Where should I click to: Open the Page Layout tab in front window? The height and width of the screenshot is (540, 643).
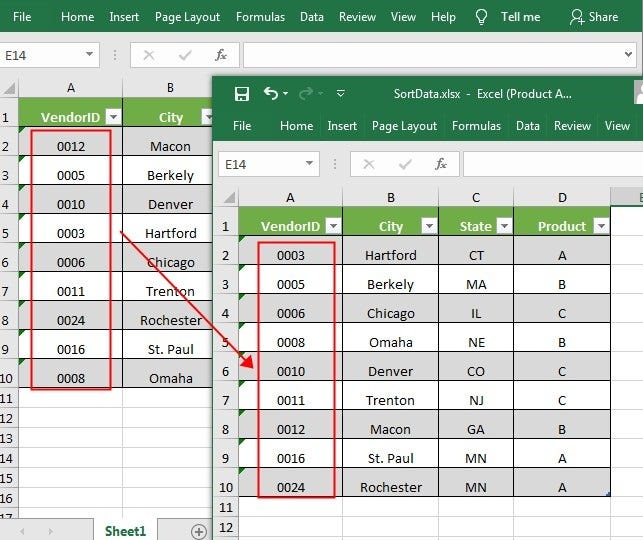(404, 126)
